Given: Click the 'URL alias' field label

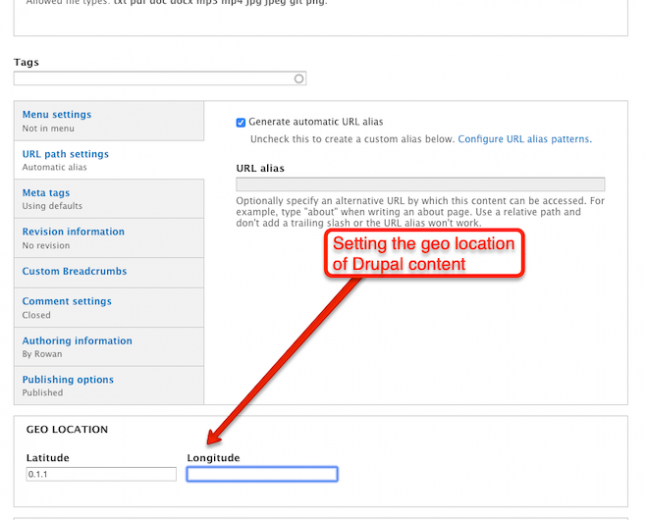Looking at the screenshot, I should click(260, 168).
